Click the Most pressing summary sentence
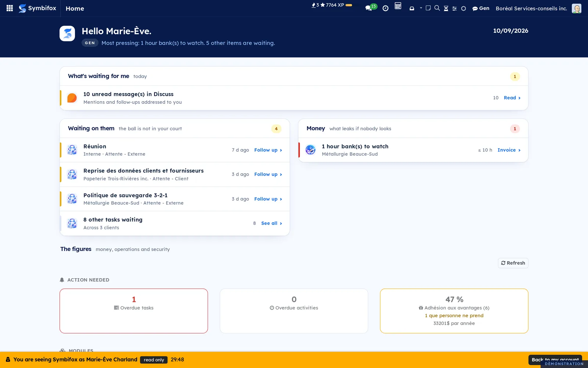Screen dimensions: 588x368 (x=188, y=43)
